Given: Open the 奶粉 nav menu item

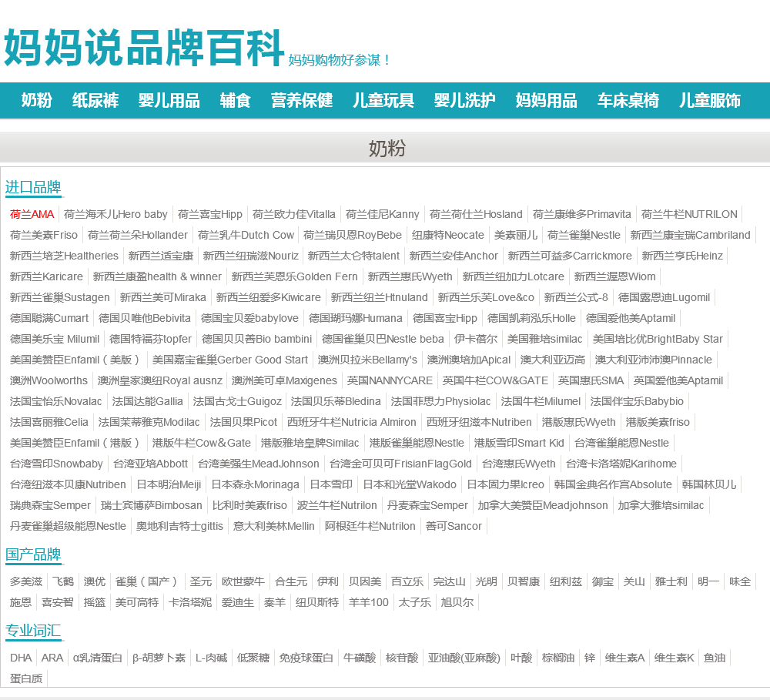Looking at the screenshot, I should pyautogui.click(x=37, y=100).
